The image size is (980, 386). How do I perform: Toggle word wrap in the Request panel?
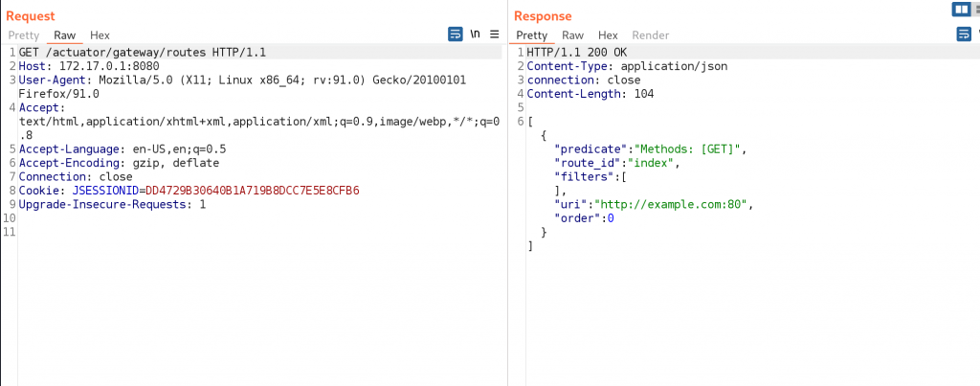coord(456,34)
